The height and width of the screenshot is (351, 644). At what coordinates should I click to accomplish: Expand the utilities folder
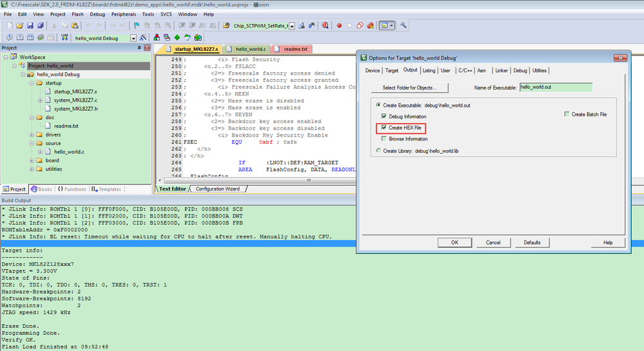point(32,169)
